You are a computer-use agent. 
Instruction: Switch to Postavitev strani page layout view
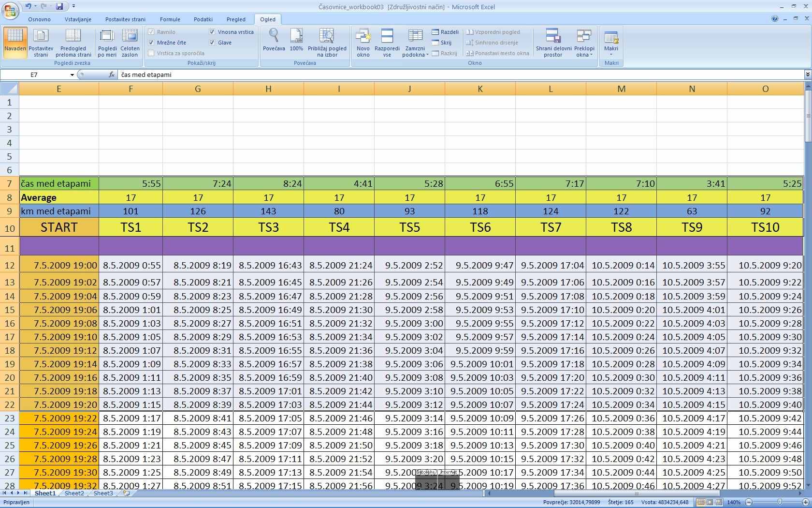(x=41, y=43)
